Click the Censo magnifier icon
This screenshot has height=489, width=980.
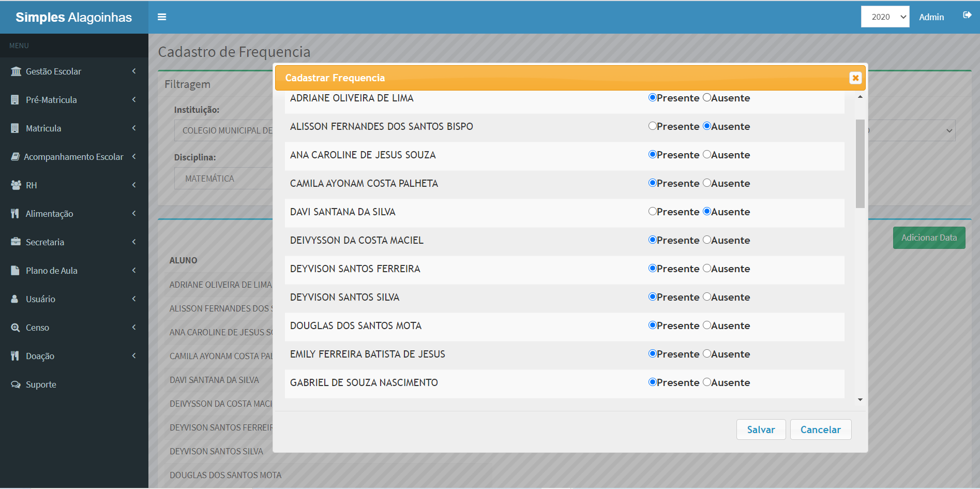tap(16, 328)
